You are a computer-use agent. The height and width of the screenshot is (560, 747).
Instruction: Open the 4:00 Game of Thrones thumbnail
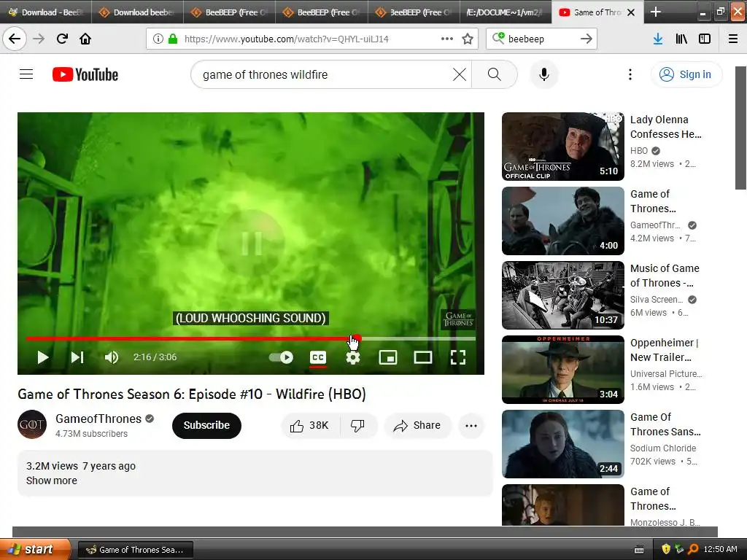(562, 221)
